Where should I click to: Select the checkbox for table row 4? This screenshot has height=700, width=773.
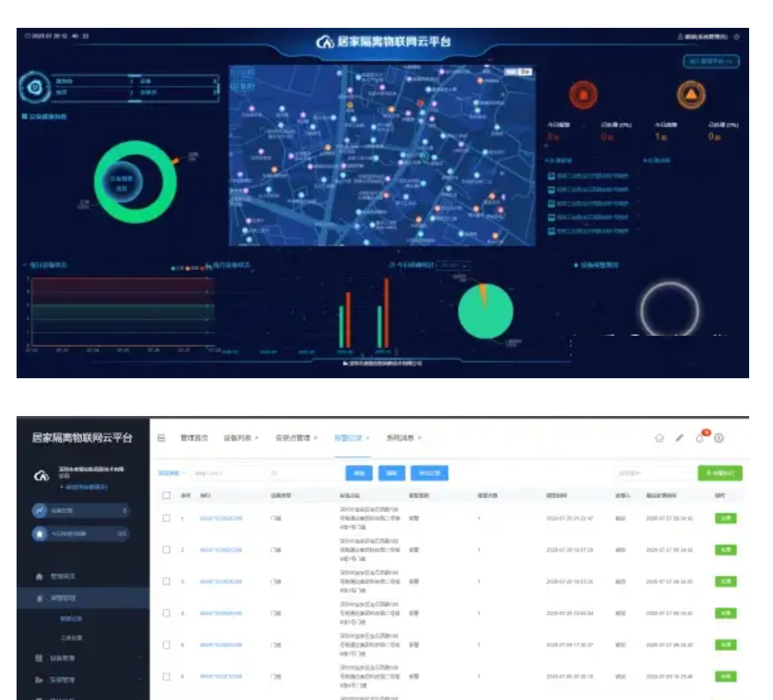point(167,613)
